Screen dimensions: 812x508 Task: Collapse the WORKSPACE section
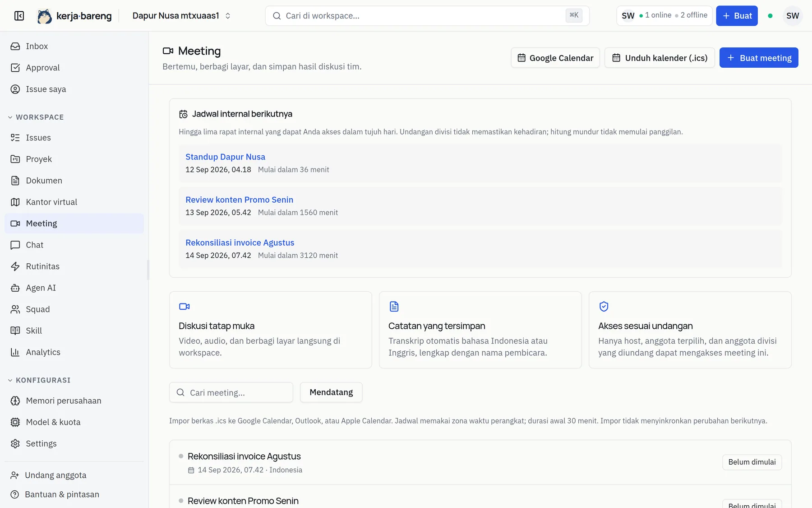pos(36,117)
